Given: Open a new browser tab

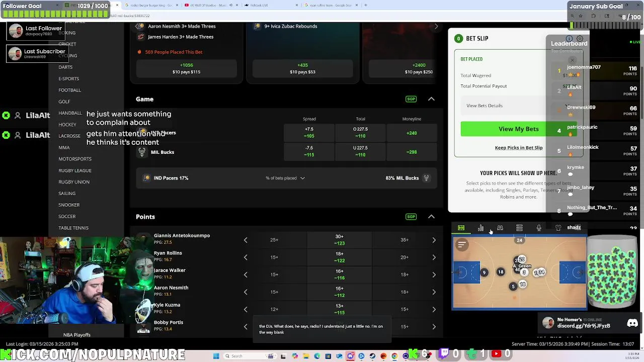Looking at the screenshot, I should (366, 5).
